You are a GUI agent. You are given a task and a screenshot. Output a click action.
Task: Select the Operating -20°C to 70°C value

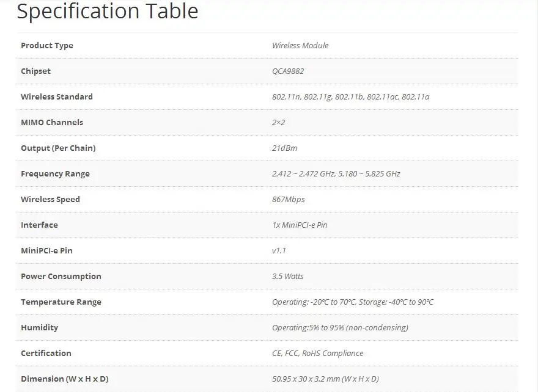click(x=352, y=302)
